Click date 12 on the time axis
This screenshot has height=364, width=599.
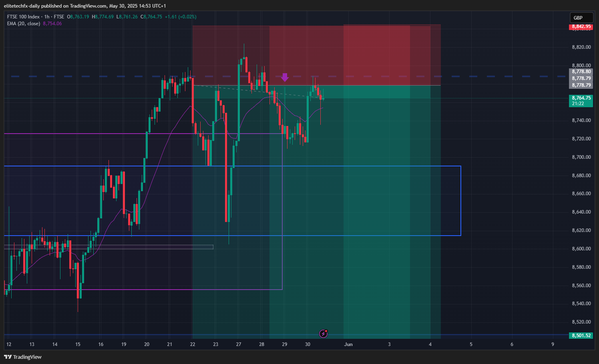click(9, 344)
